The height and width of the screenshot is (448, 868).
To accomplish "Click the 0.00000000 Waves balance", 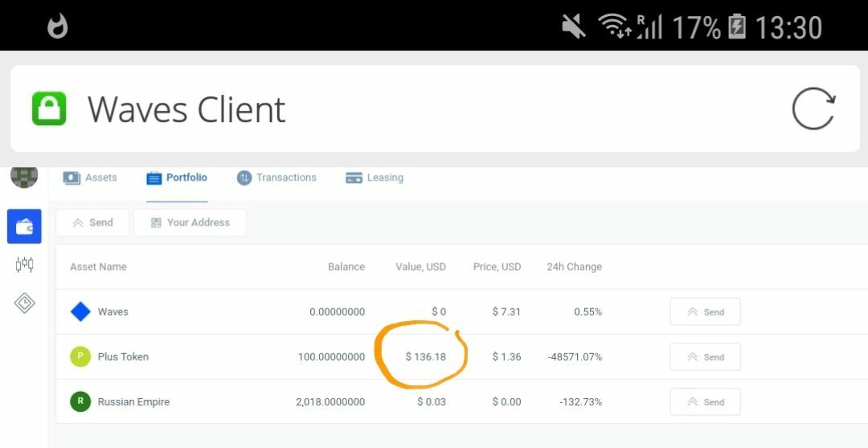I will click(337, 312).
